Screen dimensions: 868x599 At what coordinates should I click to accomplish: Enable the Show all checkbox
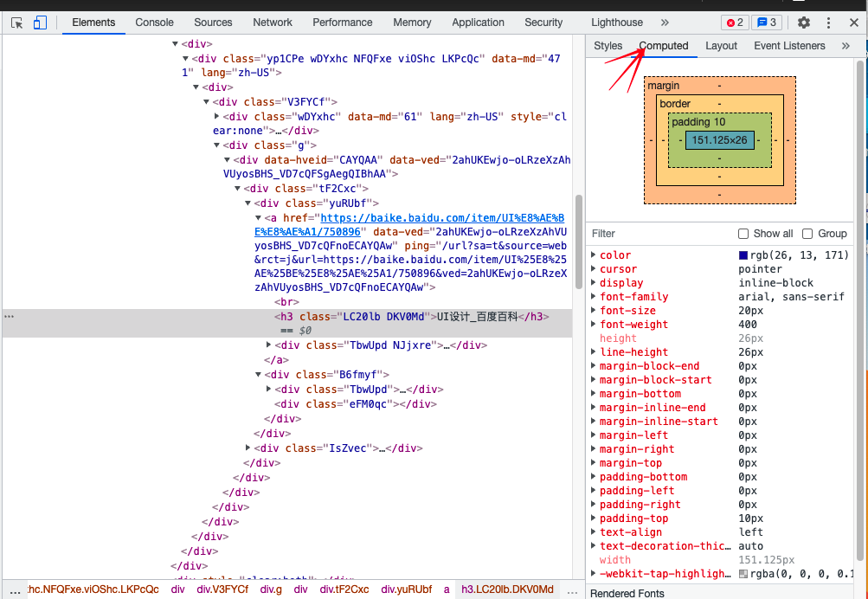pyautogui.click(x=743, y=234)
